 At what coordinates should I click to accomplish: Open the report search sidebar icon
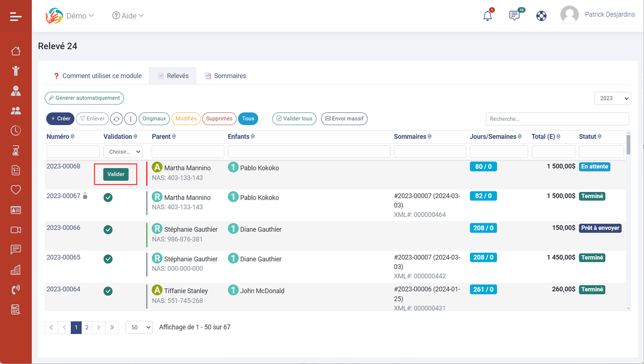point(16,309)
